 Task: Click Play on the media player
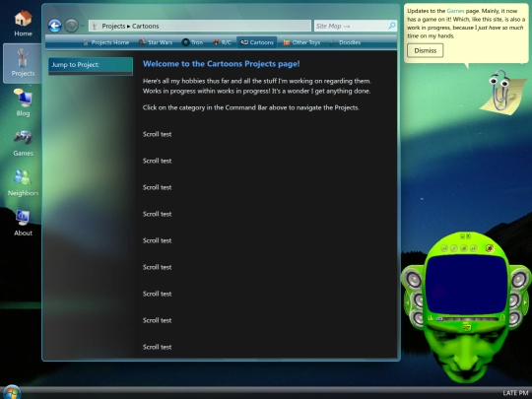454,248
